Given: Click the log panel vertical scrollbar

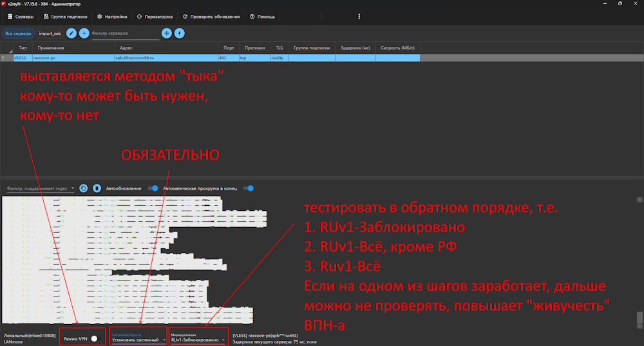Looking at the screenshot, I should coord(639,319).
